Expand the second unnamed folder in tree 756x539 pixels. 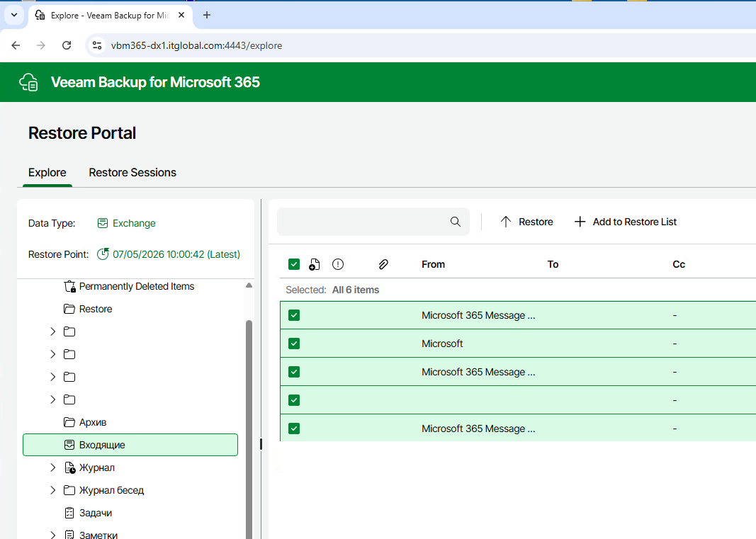click(53, 354)
